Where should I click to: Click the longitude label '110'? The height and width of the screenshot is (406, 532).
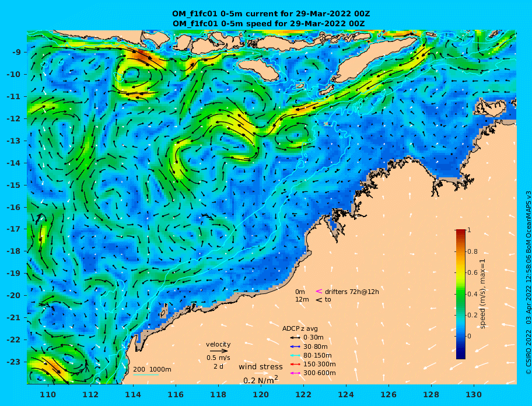[x=48, y=394]
